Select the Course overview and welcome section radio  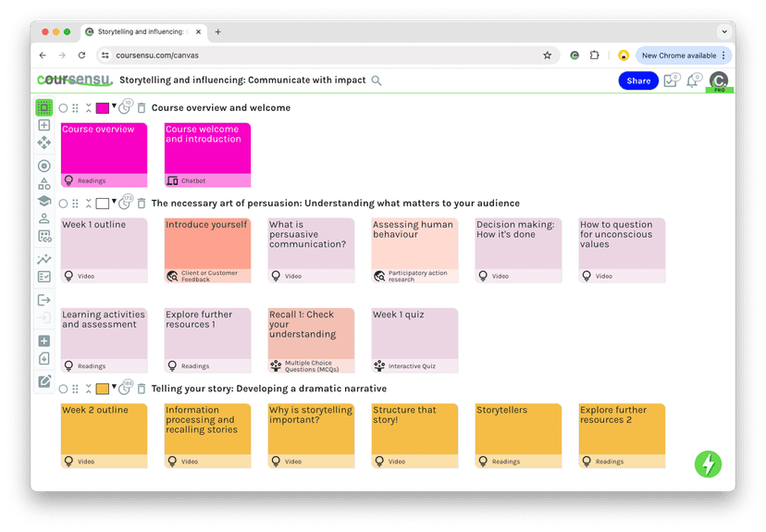click(x=63, y=108)
